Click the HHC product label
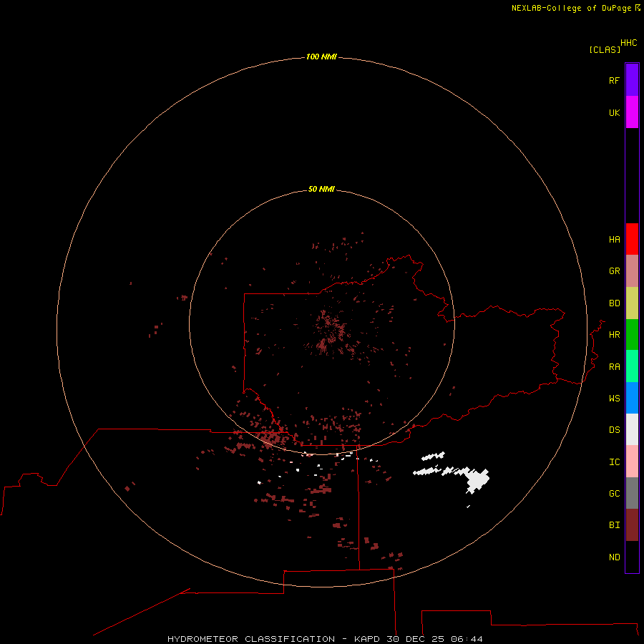Image resolution: width=644 pixels, height=644 pixels. tap(629, 43)
